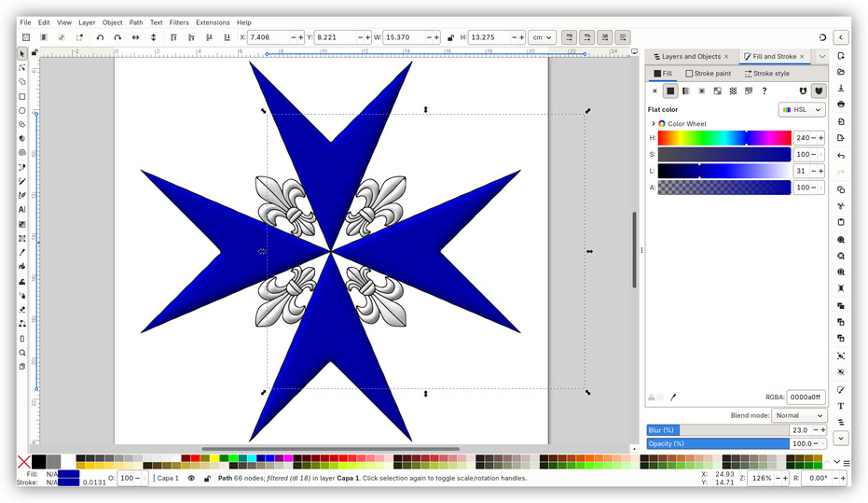This screenshot has height=503, width=868.
Task: Pick the Spiral tool
Action: click(x=22, y=152)
